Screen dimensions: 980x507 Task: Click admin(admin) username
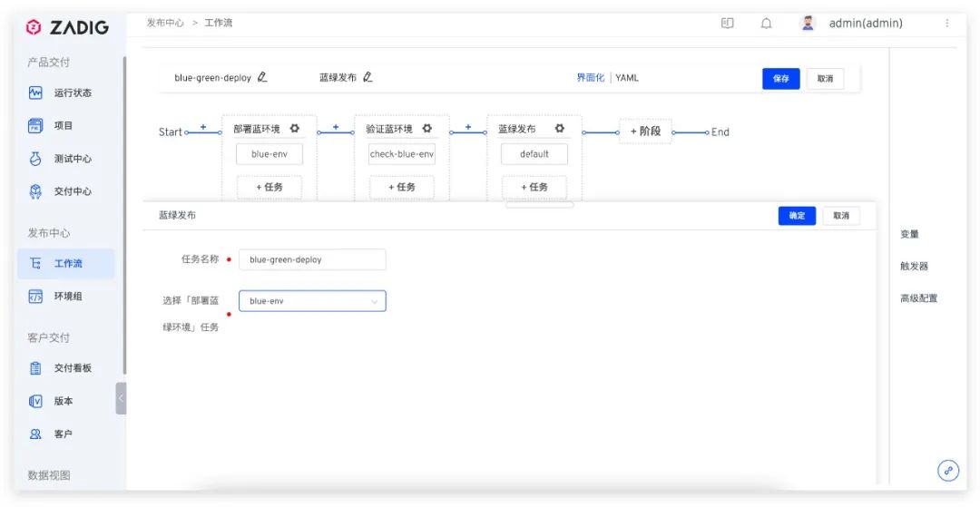pos(866,23)
